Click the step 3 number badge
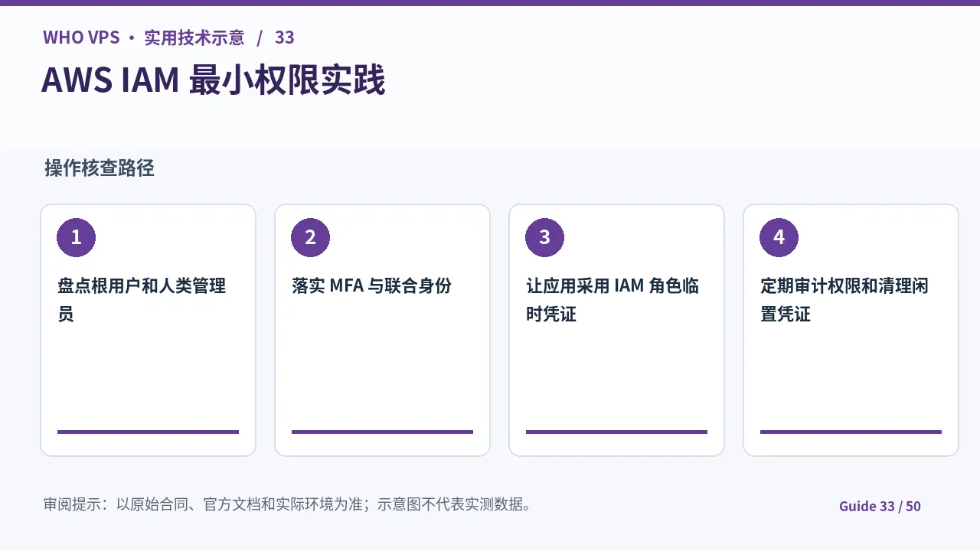This screenshot has height=551, width=980. point(544,237)
